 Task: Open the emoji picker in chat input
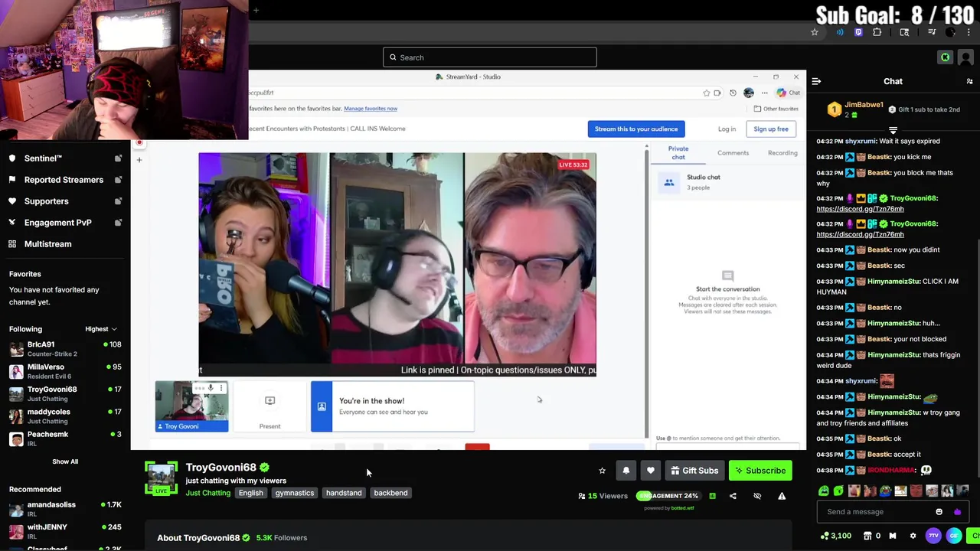tap(939, 512)
